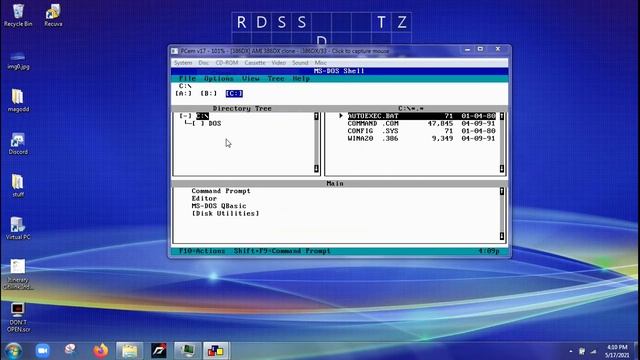640x360 pixels.
Task: Launch Virtual PC from the desktop
Action: click(x=18, y=228)
